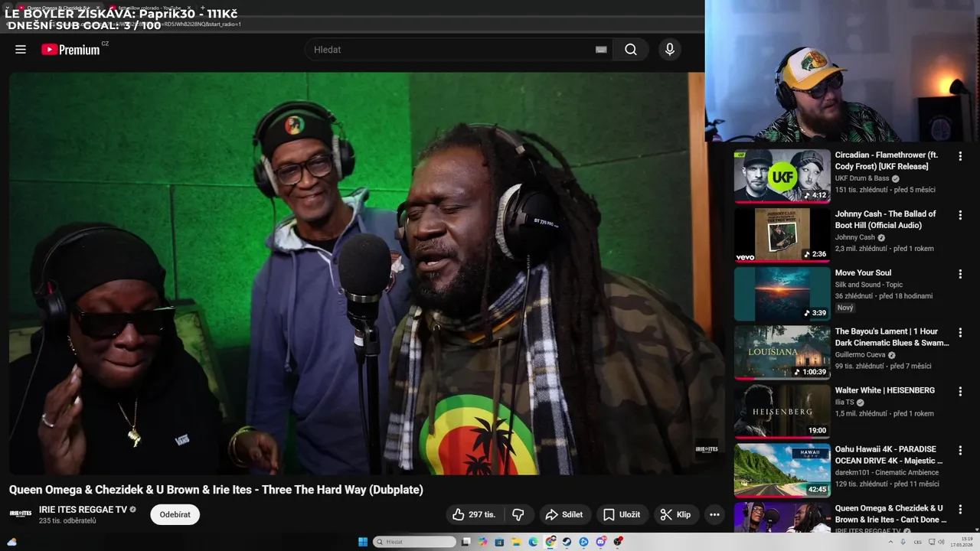Viewport: 980px width, 551px height.
Task: Click the 235 tis. odběratelů subscriber count
Action: (67, 521)
